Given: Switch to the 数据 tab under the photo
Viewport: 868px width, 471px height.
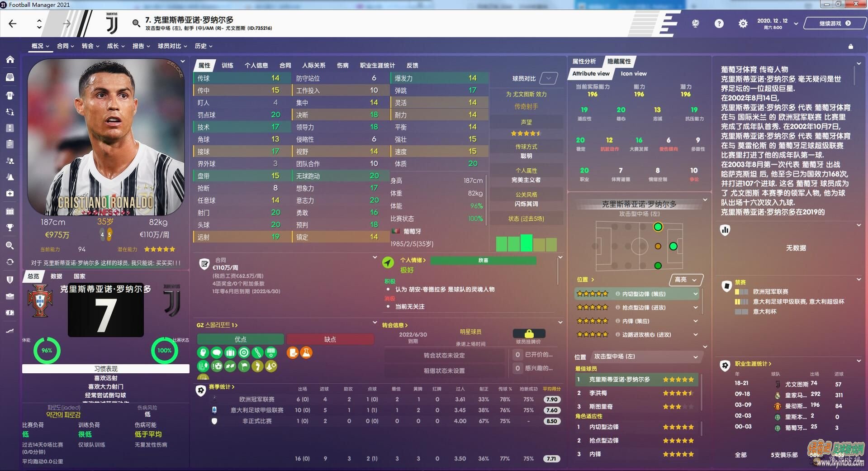Looking at the screenshot, I should [57, 276].
